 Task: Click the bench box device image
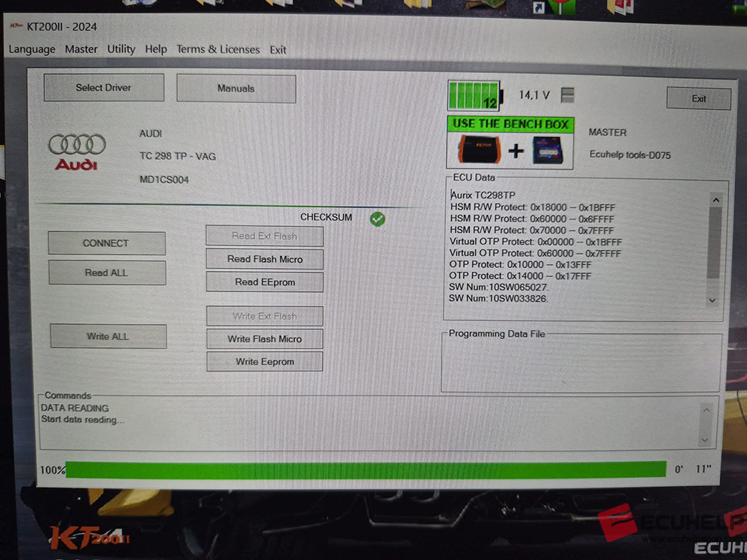pyautogui.click(x=548, y=150)
